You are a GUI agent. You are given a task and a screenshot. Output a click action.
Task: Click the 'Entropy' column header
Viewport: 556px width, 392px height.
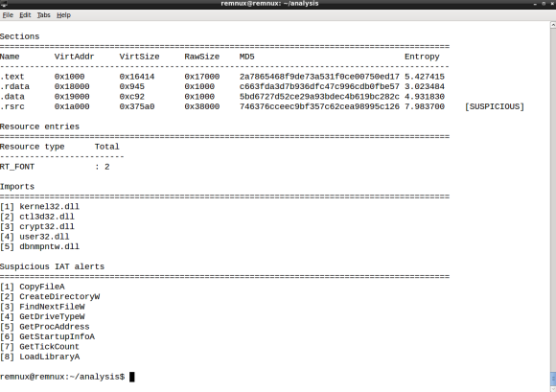pyautogui.click(x=422, y=57)
